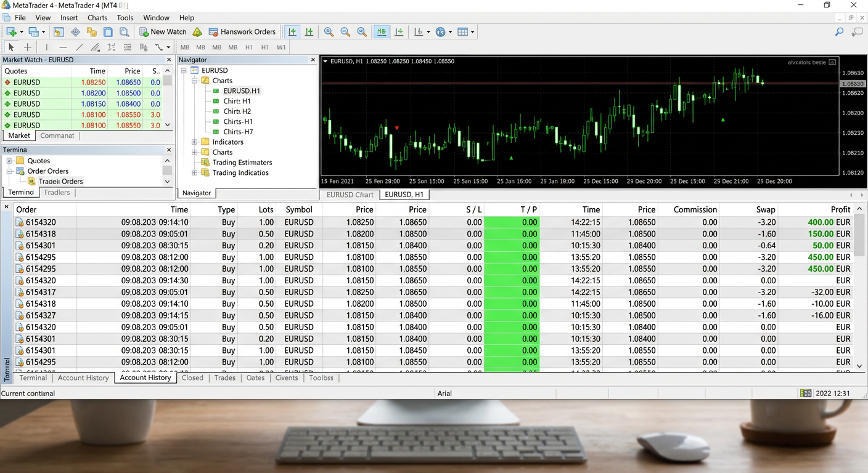Toggle the Bar Chart display mode
868x473 pixels.
pos(292,32)
